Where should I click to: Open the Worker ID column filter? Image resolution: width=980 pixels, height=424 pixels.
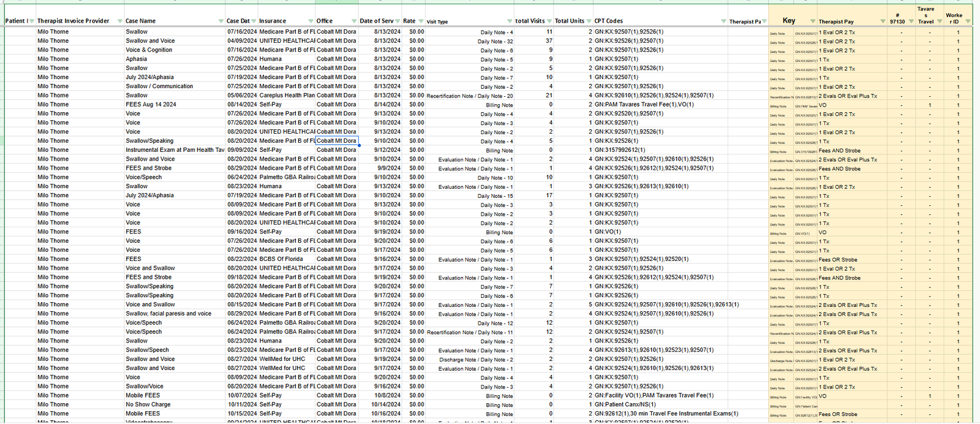(968, 21)
